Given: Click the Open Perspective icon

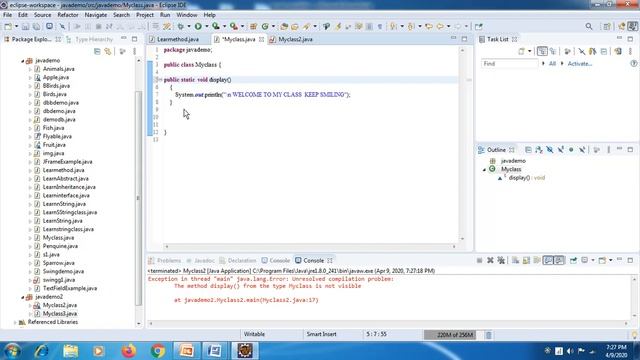Looking at the screenshot, I should [x=607, y=26].
